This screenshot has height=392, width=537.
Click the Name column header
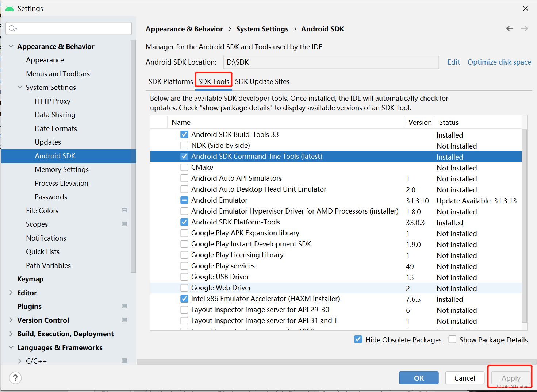click(285, 122)
